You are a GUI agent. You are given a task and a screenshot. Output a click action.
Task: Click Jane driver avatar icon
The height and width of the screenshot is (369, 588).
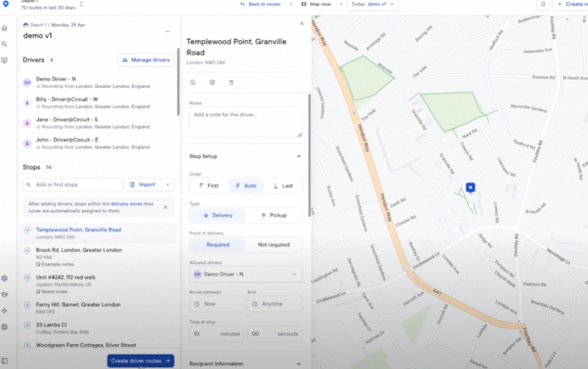coord(27,123)
